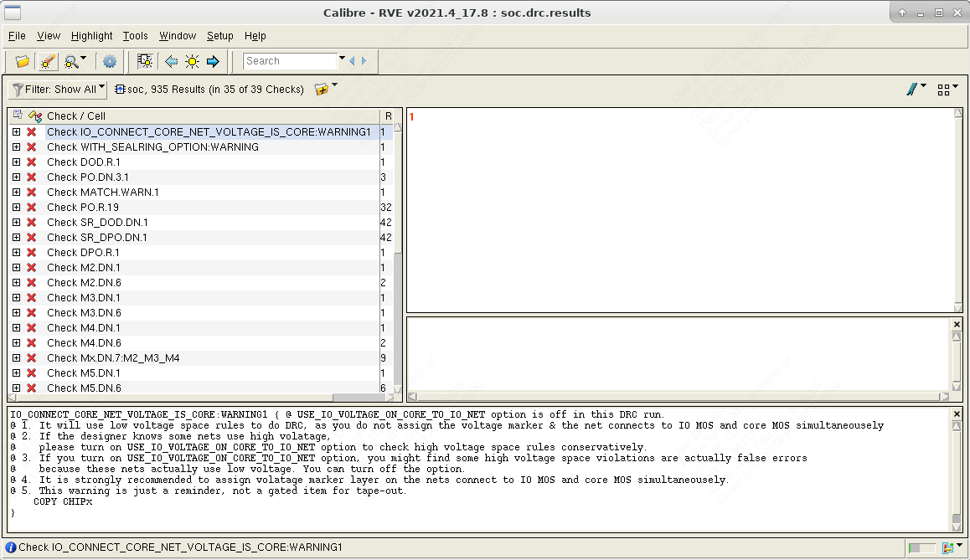Image resolution: width=970 pixels, height=560 pixels.
Task: Open the four-squares layout dropdown
Action: 947,89
